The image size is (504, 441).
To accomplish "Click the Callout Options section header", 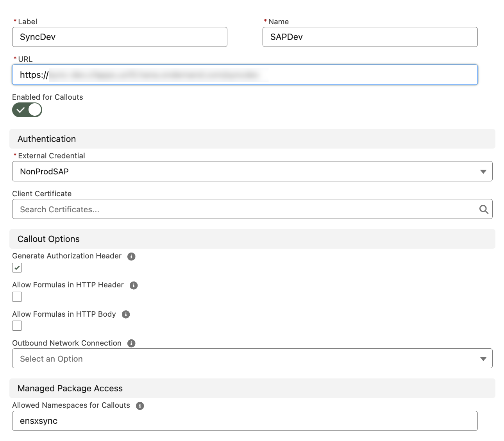I will [252, 239].
